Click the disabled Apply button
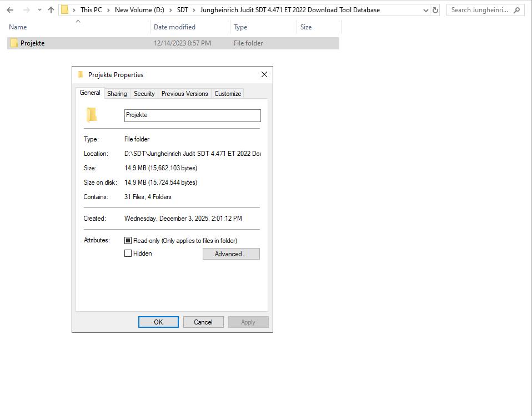 [248, 322]
